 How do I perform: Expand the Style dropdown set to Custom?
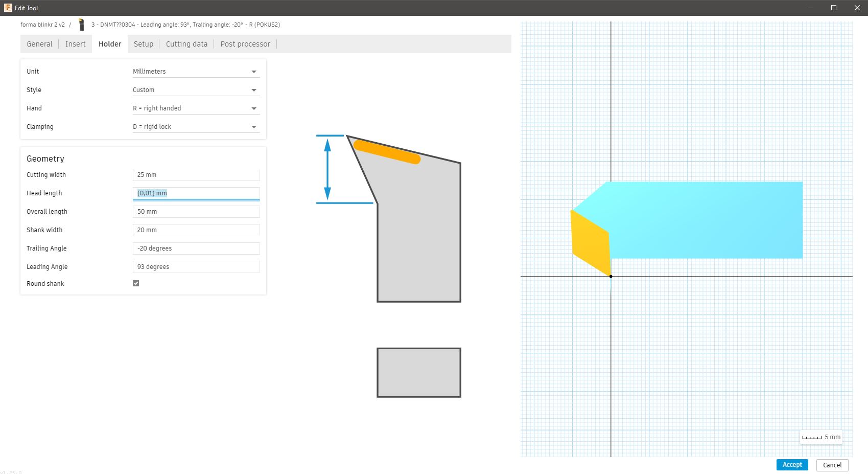coord(196,90)
